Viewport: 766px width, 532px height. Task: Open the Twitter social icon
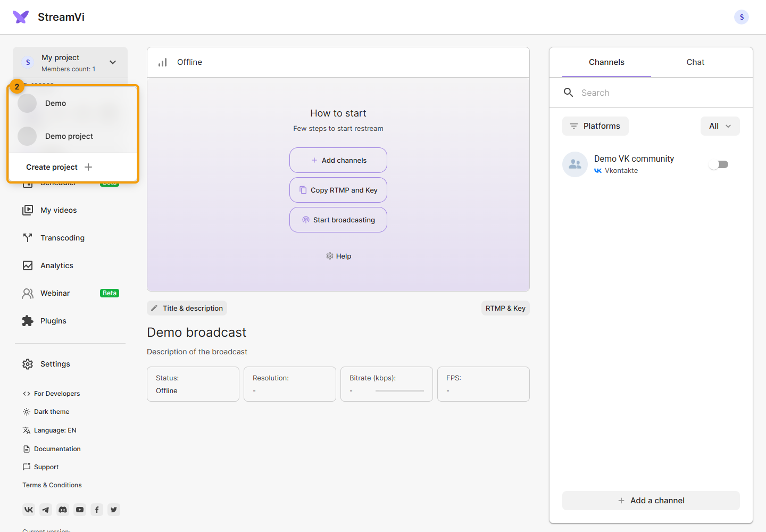pyautogui.click(x=114, y=510)
